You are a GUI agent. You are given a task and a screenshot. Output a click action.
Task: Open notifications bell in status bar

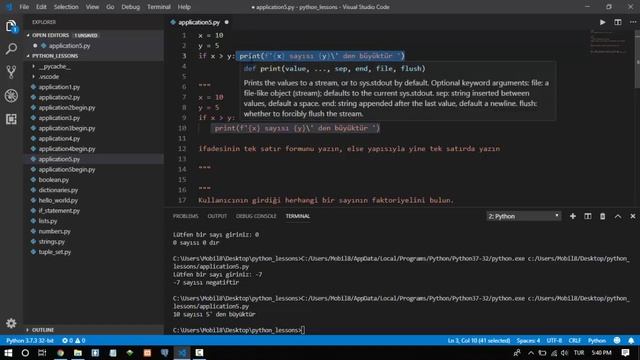[631, 340]
